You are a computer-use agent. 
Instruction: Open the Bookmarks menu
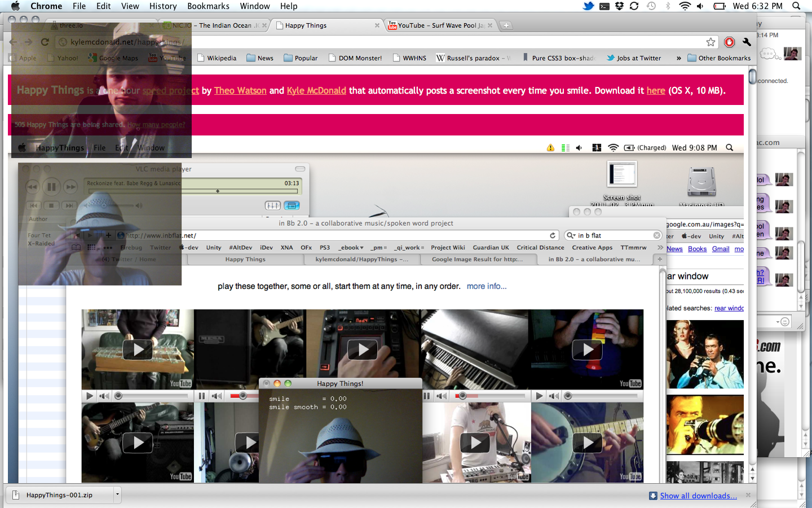(x=208, y=6)
